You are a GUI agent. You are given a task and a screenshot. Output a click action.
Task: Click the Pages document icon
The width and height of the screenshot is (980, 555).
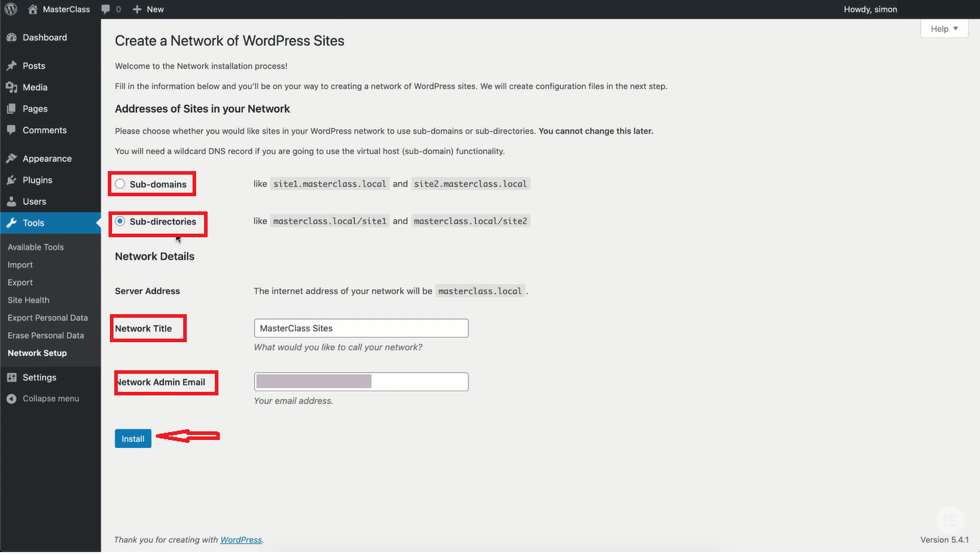click(11, 109)
